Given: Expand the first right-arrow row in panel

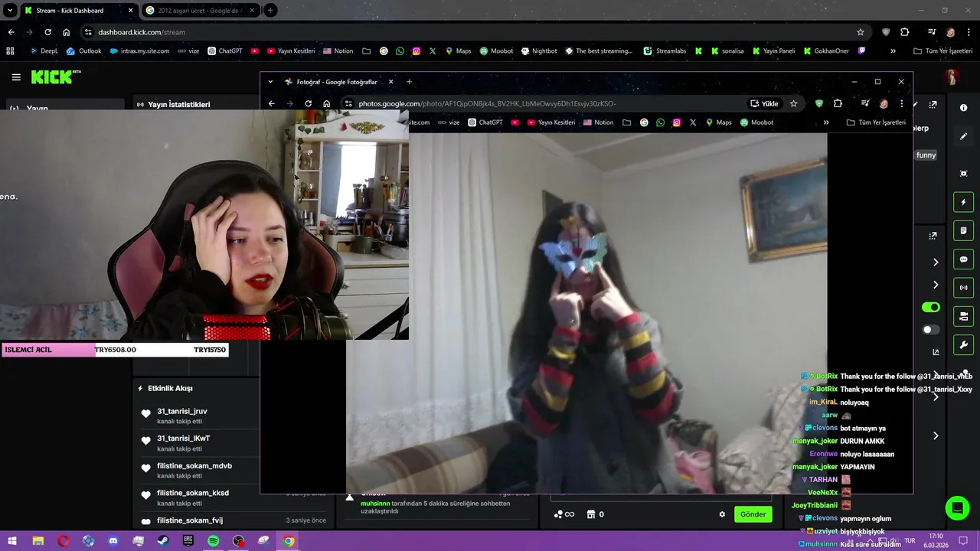Looking at the screenshot, I should point(936,262).
